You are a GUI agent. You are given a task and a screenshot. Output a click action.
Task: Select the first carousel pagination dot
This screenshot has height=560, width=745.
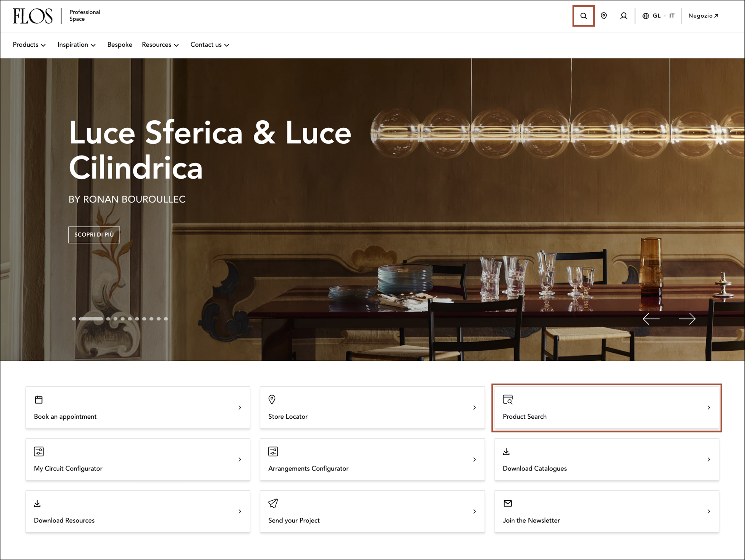coord(74,319)
